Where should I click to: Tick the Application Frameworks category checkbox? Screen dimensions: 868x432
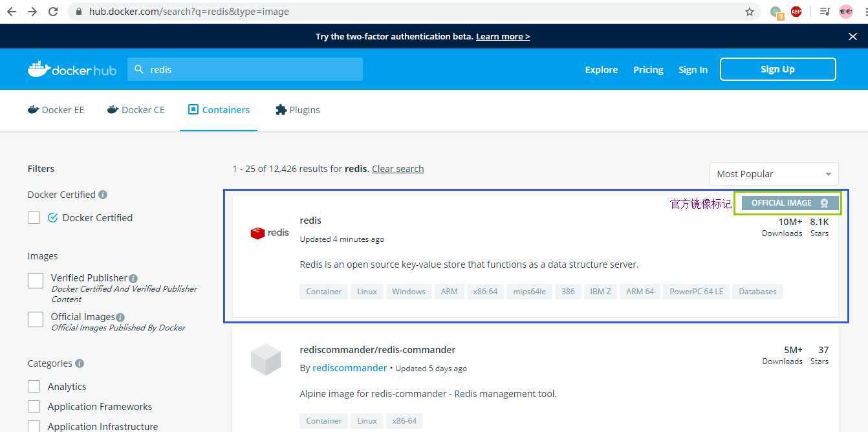point(34,407)
